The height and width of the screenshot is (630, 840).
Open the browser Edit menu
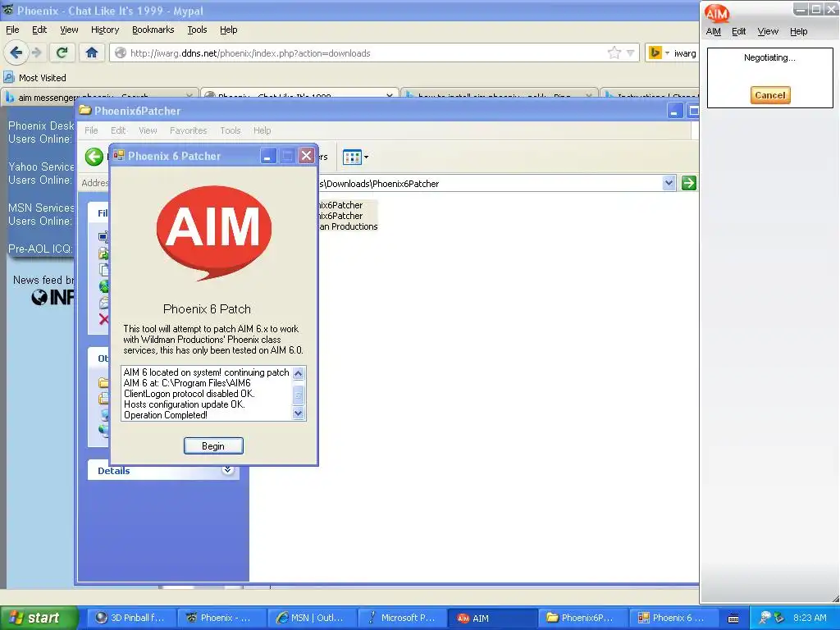pyautogui.click(x=39, y=30)
